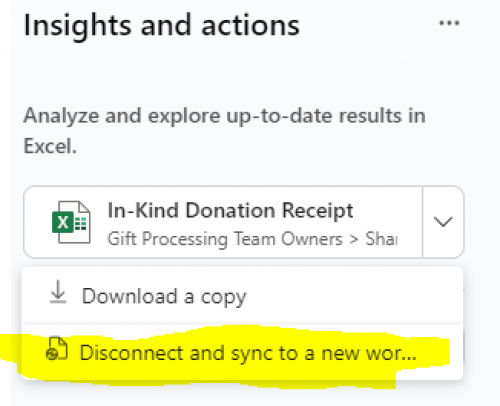Screen dimensions: 500x406
Task: Click the disconnect and sync document icon
Action: pyautogui.click(x=57, y=349)
